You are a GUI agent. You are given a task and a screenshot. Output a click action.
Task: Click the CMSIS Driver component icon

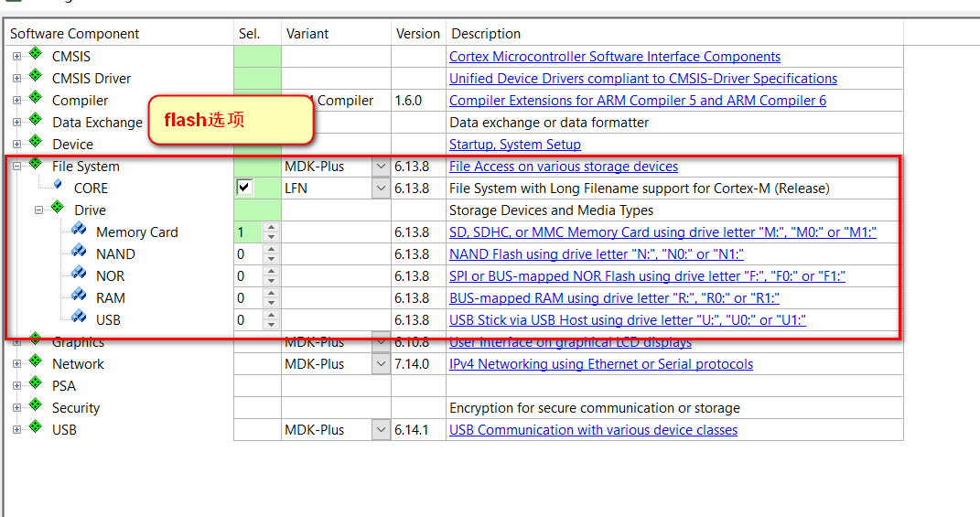36,77
